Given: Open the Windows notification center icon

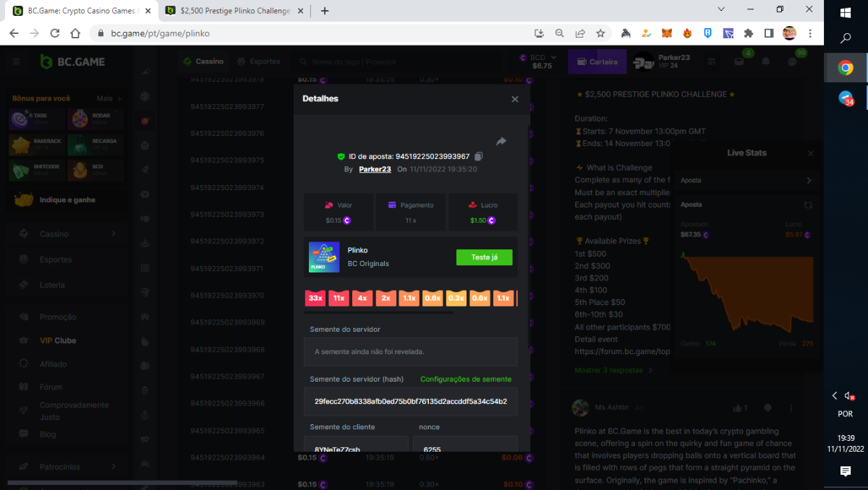Looking at the screenshot, I should [x=845, y=471].
